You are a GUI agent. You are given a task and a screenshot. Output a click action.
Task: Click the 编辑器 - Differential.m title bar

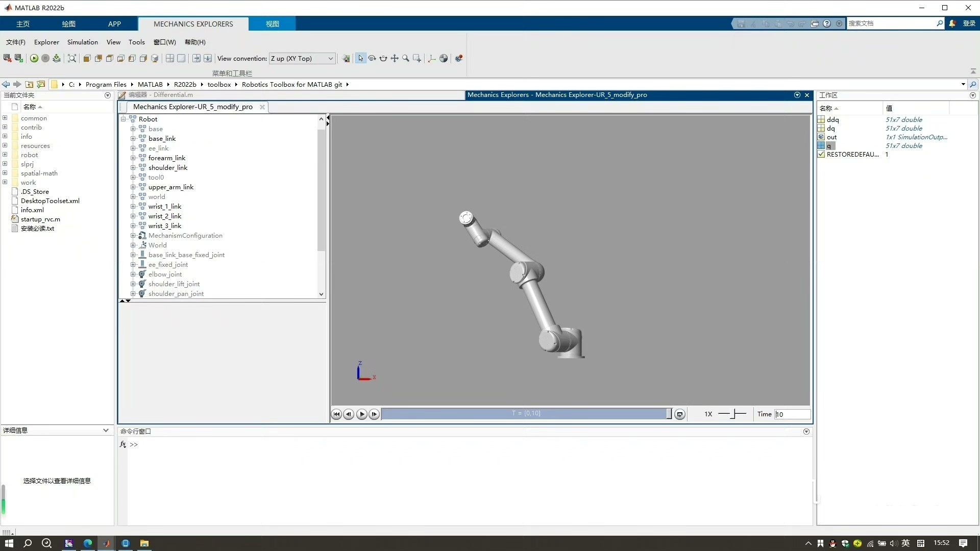(291, 95)
